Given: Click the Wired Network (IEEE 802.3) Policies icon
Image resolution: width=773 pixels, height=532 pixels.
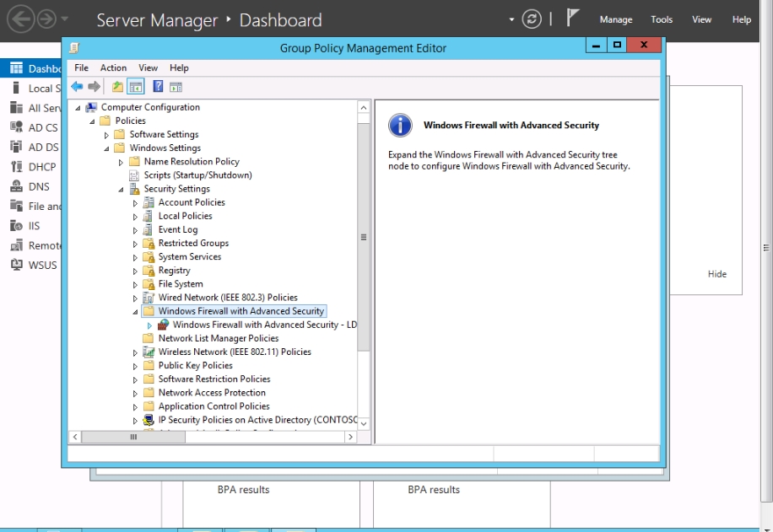Looking at the screenshot, I should tap(149, 298).
